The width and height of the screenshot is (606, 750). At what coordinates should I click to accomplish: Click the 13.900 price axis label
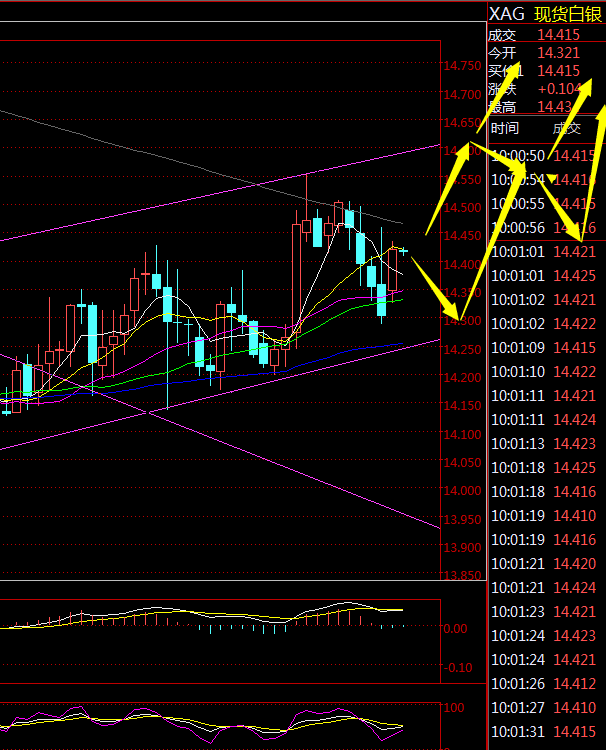click(x=462, y=548)
